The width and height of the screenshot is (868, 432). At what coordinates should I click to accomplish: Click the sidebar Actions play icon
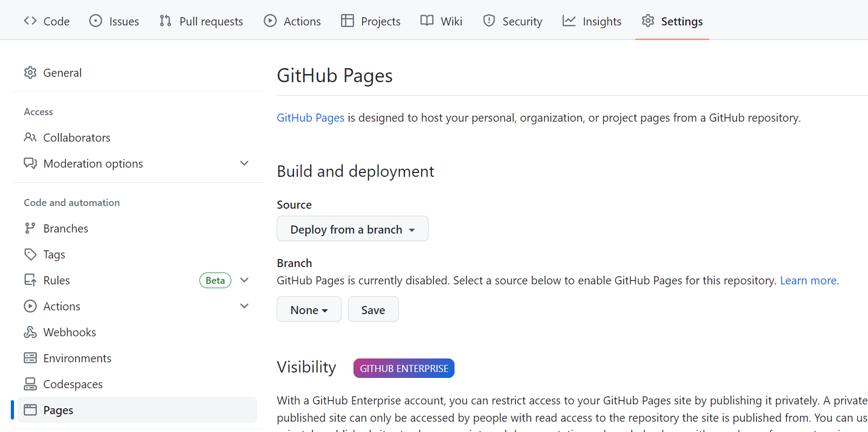pyautogui.click(x=30, y=306)
